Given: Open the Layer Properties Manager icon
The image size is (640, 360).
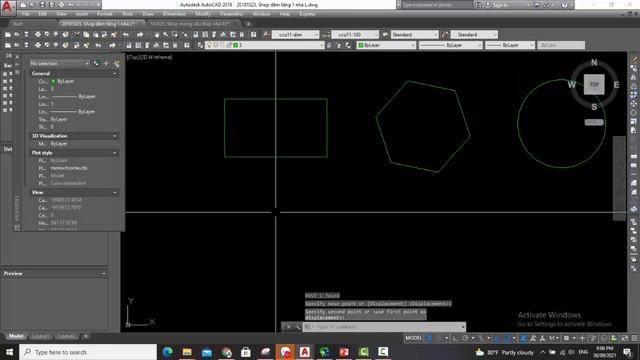Looking at the screenshot, I should (x=200, y=45).
